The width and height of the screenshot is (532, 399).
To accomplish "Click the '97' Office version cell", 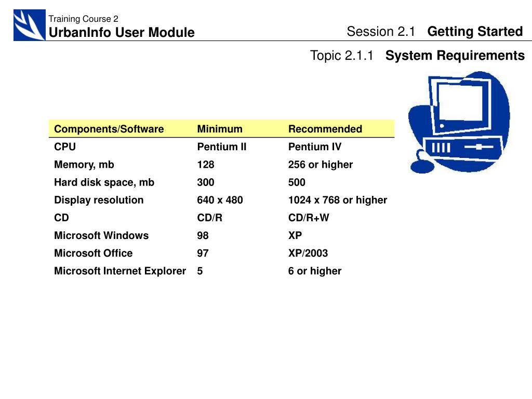I will point(203,253).
